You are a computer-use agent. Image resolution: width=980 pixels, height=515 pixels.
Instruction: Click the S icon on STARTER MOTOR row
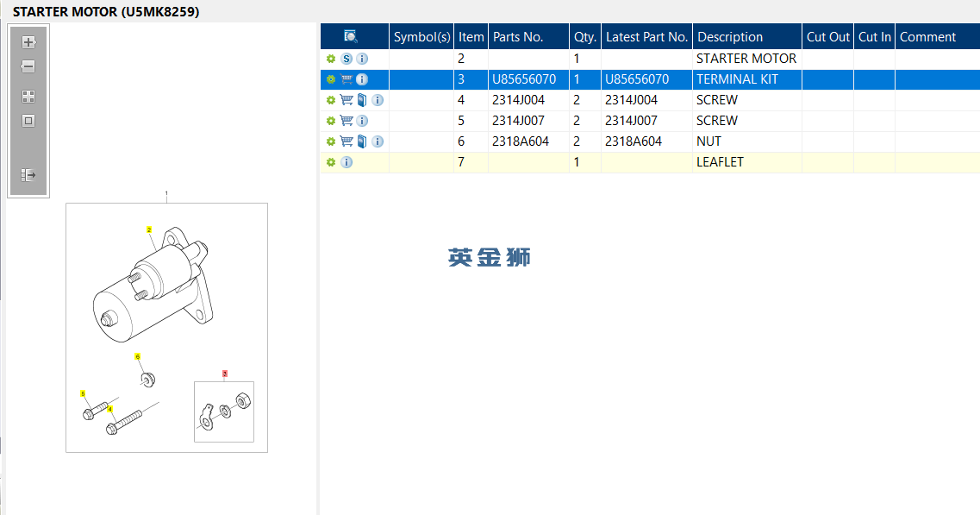(x=346, y=59)
